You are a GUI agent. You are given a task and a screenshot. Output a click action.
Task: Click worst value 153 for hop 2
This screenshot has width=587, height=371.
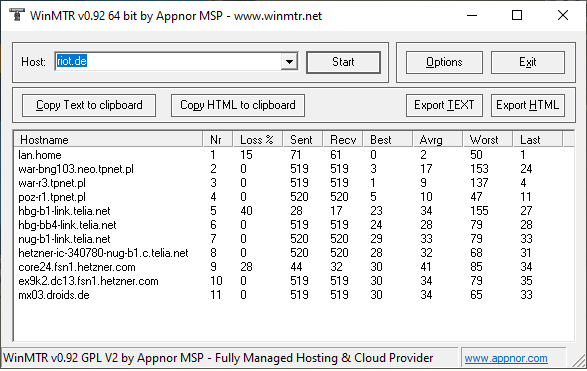click(x=479, y=169)
